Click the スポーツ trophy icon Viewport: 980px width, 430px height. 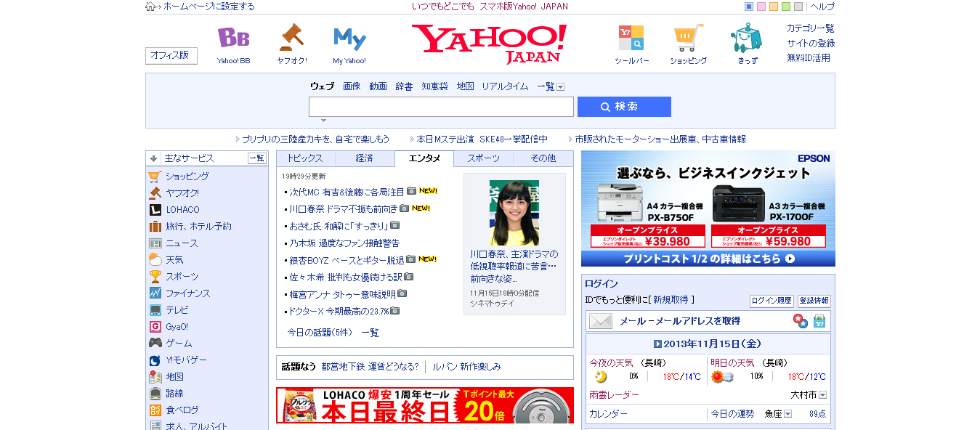155,277
